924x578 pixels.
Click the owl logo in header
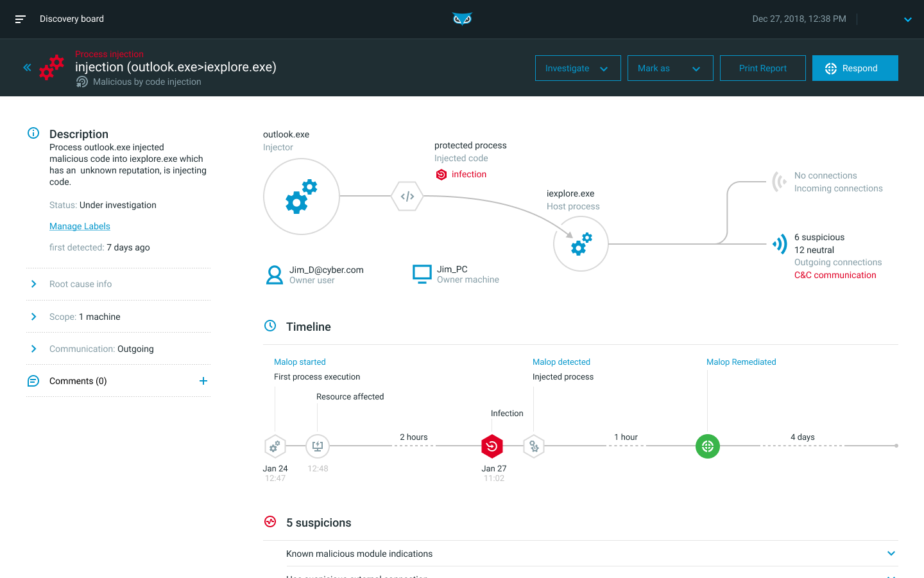[x=462, y=19]
